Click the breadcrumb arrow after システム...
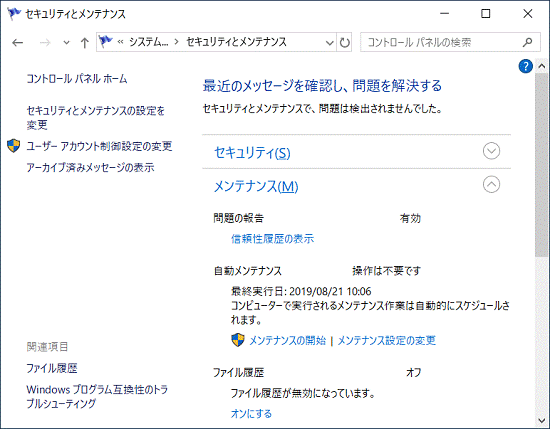Viewport: 550px width, 429px height. pos(176,42)
